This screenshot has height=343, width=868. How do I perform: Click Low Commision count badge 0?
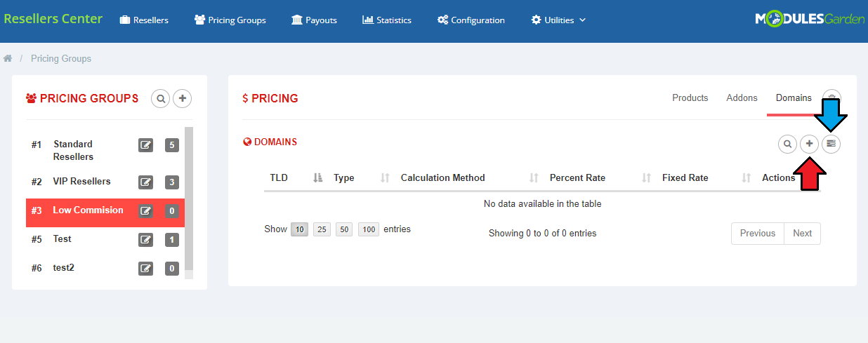(x=172, y=210)
